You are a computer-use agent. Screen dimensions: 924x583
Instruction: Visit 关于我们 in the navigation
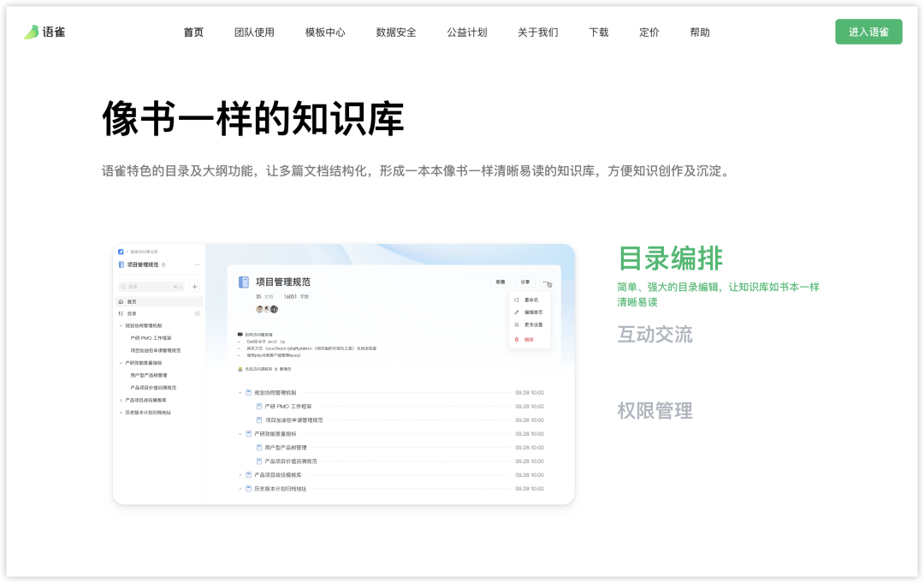[538, 33]
